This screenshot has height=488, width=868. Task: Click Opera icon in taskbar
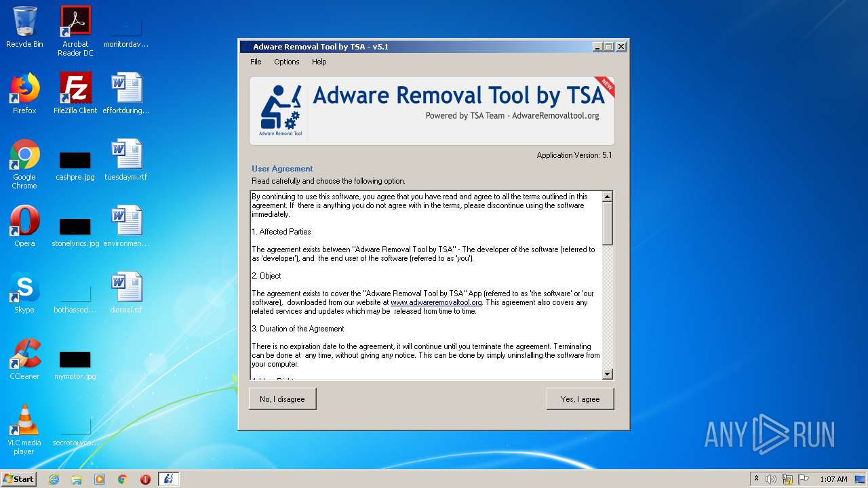coord(145,479)
